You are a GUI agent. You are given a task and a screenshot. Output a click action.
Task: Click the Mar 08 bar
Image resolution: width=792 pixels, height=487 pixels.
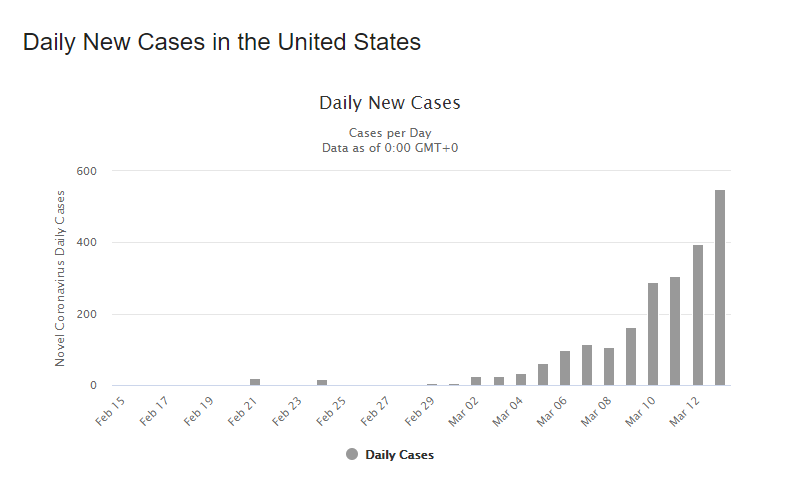[609, 367]
